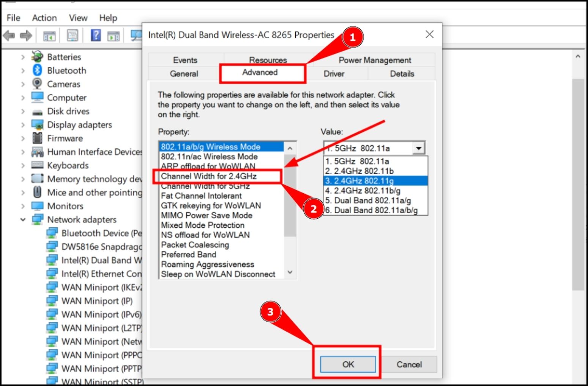Select 5. Dual Band 802.11a/g option
This screenshot has width=588, height=386.
(367, 200)
